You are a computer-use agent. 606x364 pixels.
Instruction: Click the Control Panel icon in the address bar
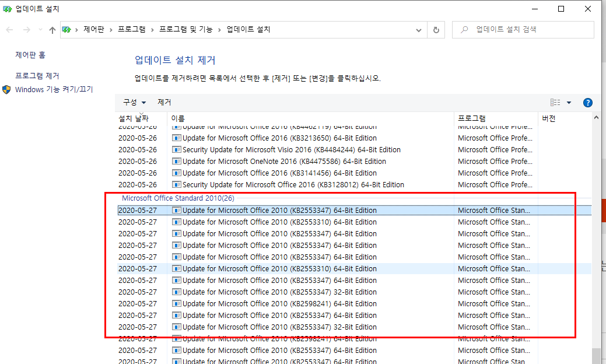click(x=66, y=30)
